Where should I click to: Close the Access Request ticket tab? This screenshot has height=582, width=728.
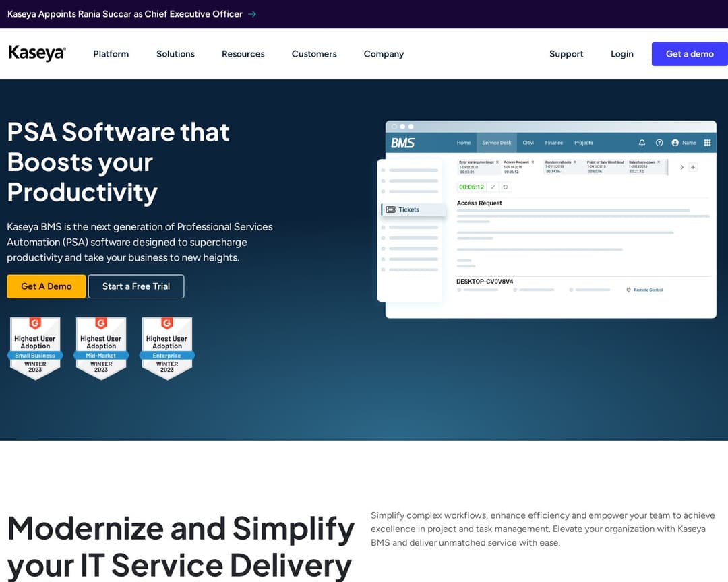click(533, 162)
